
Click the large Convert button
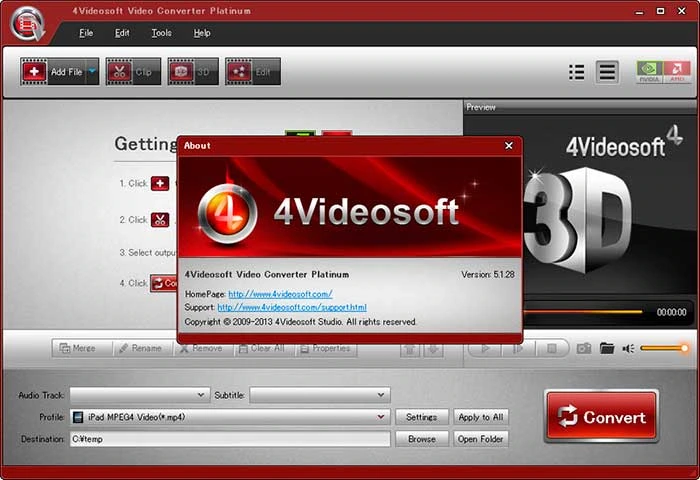click(x=601, y=417)
